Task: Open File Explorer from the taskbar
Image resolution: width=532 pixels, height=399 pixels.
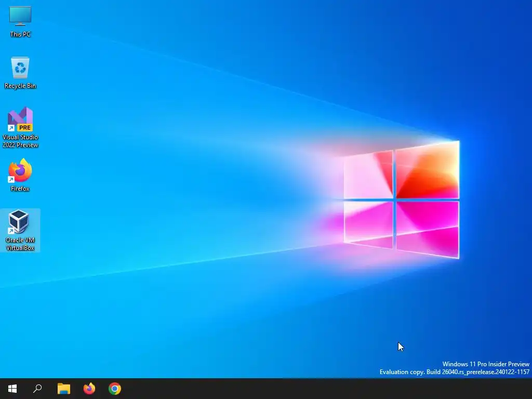Action: 64,389
